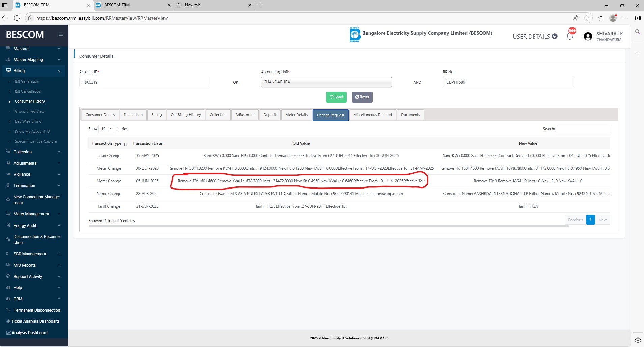
Task: Open the Adjustment tab
Action: point(245,115)
